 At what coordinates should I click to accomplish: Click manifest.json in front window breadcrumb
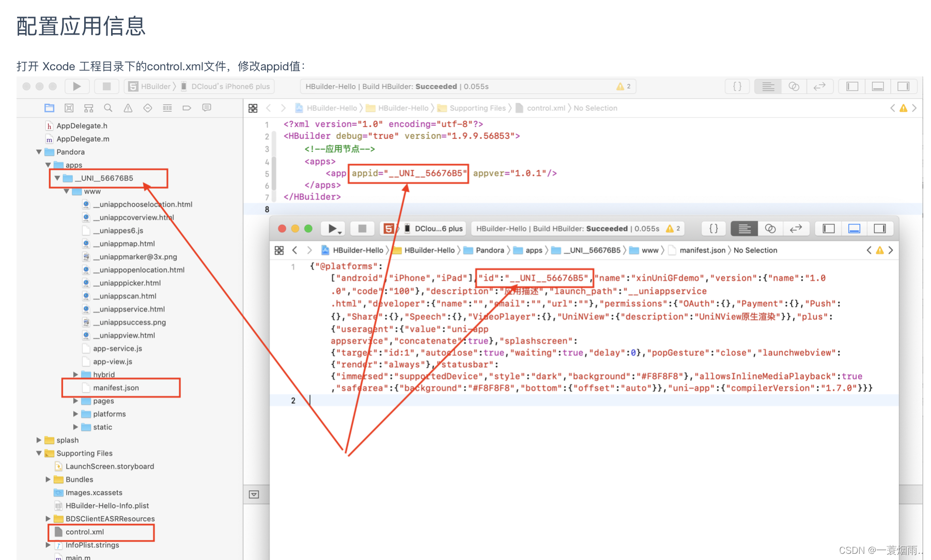point(702,250)
